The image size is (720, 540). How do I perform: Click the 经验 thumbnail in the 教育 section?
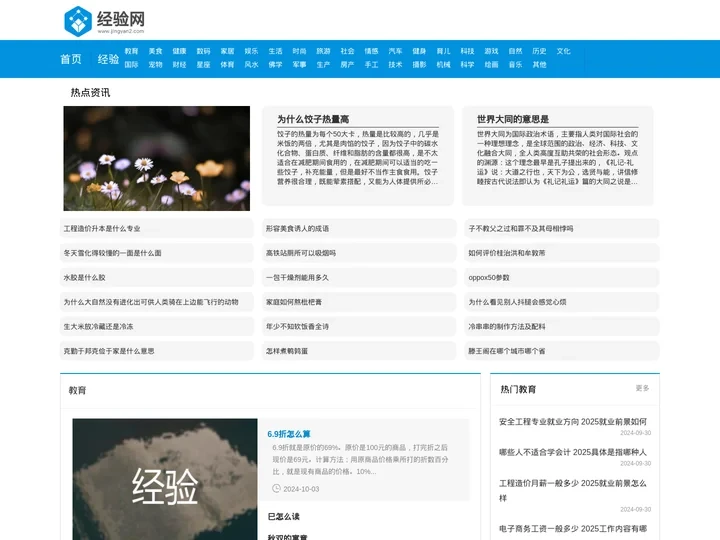(165, 479)
